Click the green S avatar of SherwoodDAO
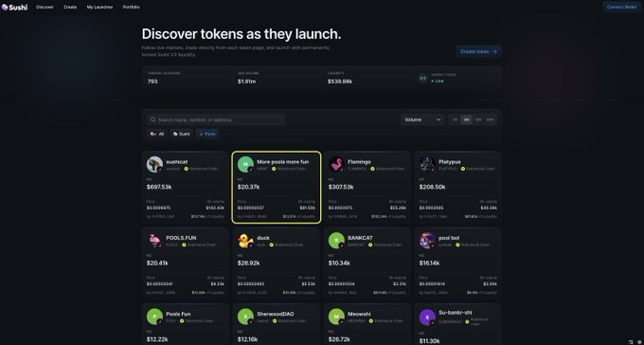This screenshot has width=644, height=345. (x=245, y=317)
